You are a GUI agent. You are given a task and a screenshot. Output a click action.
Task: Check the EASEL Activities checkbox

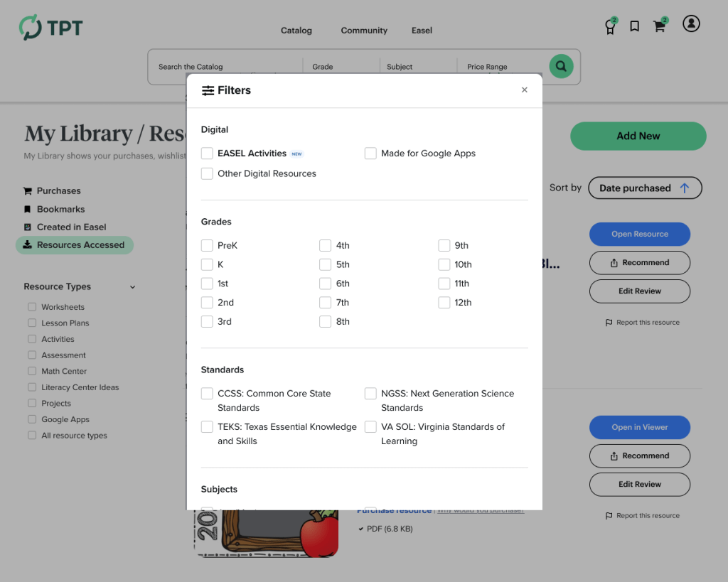click(x=207, y=153)
